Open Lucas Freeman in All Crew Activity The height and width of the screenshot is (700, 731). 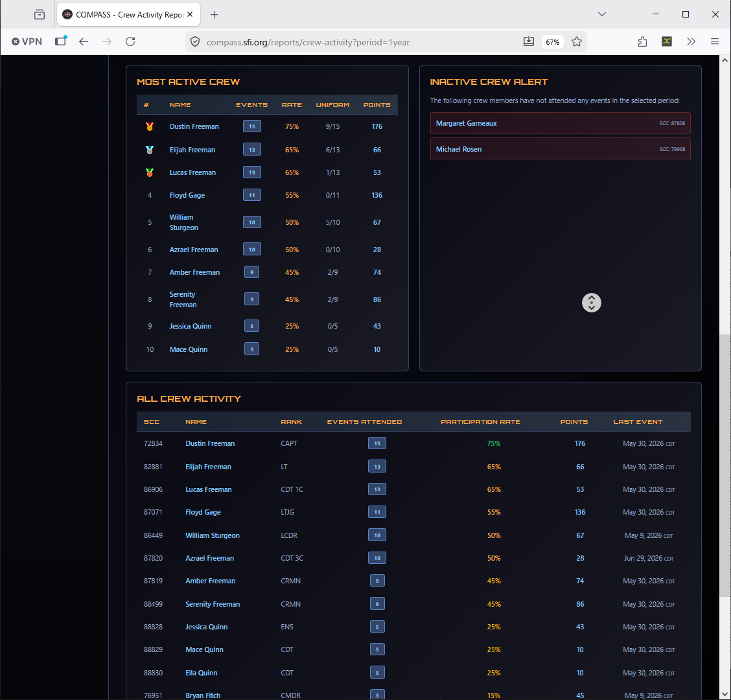209,489
